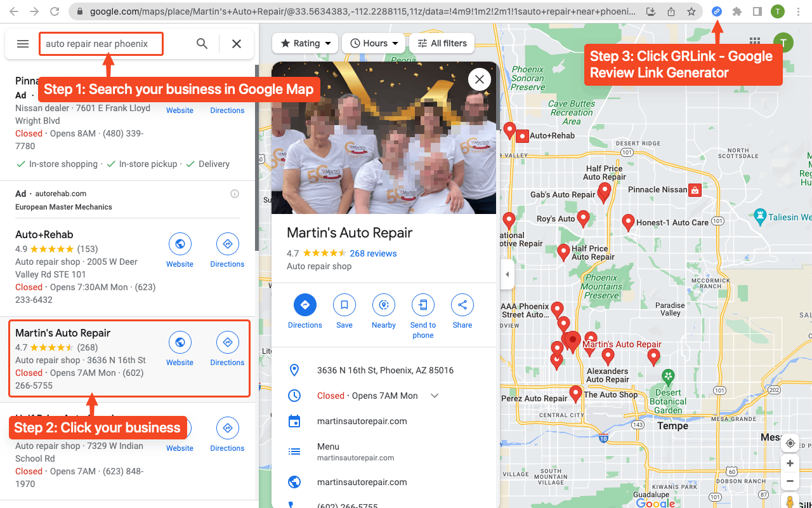812x508 pixels.
Task: Zoom out on the map
Action: click(790, 481)
